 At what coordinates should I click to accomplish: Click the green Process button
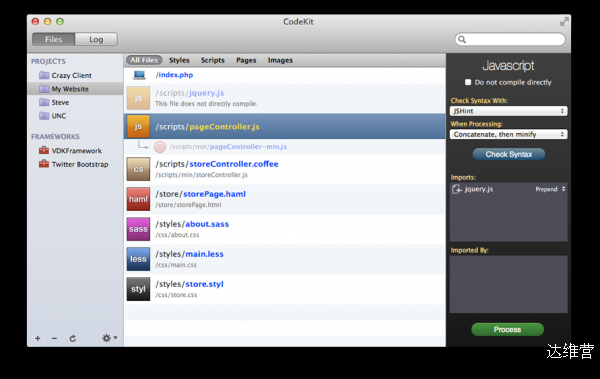pos(507,330)
